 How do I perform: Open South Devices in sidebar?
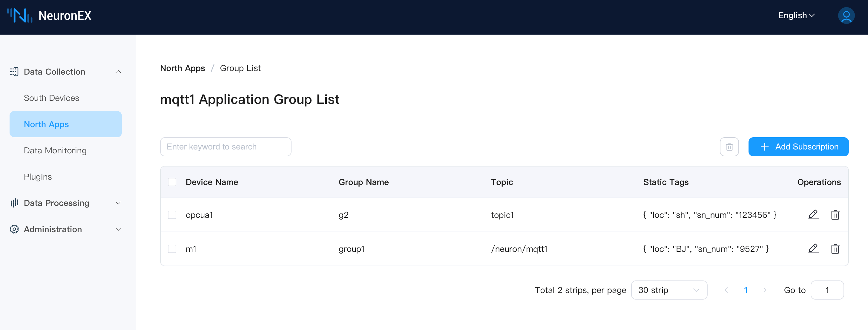click(x=52, y=98)
